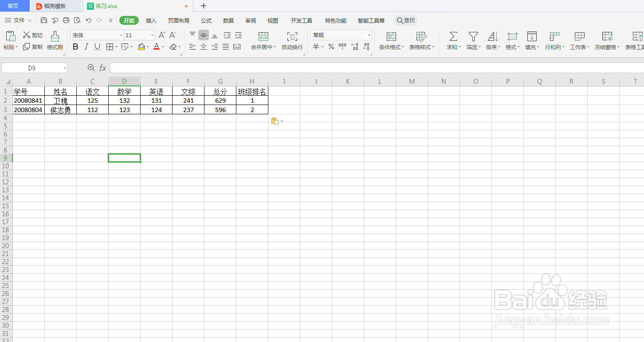Open the Name Box D9 dropdown arrow
The image size is (644, 342).
65,68
